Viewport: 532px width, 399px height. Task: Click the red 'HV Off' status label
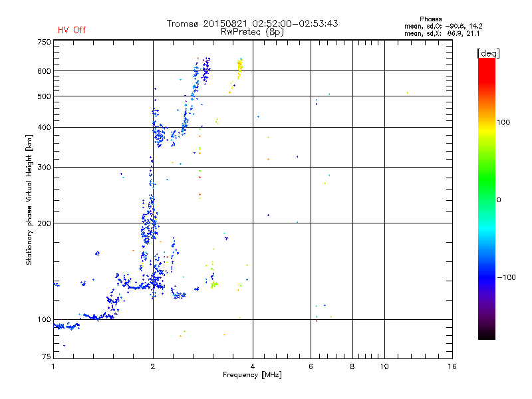[x=72, y=30]
